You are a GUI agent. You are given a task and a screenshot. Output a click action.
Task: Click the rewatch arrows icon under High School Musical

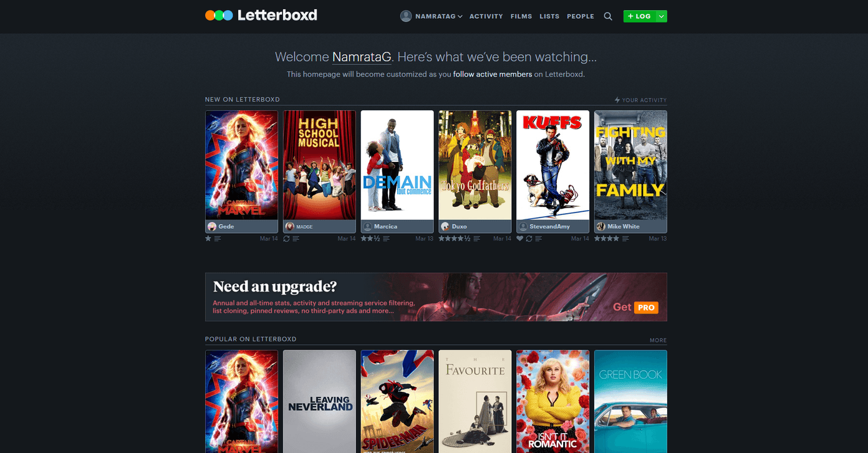[x=286, y=238]
